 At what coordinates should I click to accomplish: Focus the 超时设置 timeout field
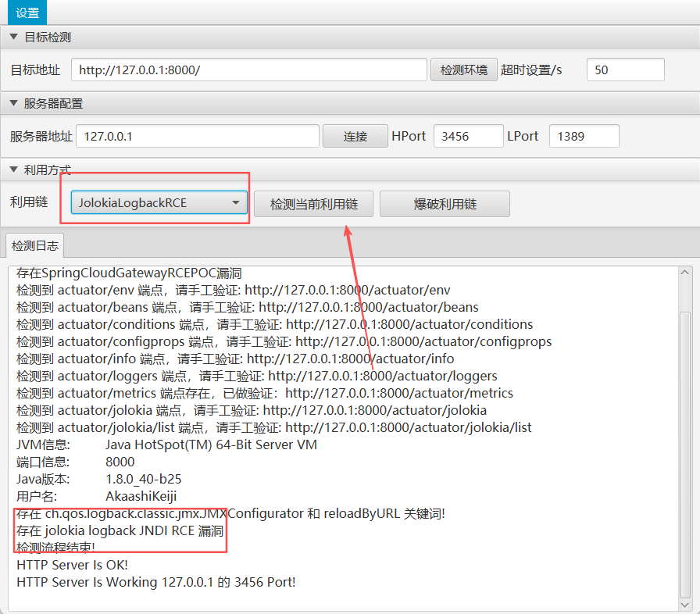tap(626, 70)
